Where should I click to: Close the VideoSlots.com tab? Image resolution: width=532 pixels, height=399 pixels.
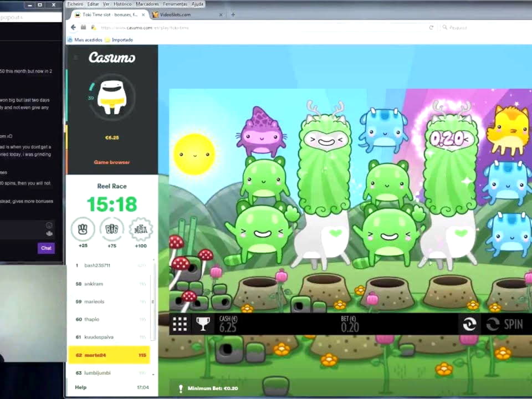[x=221, y=14]
